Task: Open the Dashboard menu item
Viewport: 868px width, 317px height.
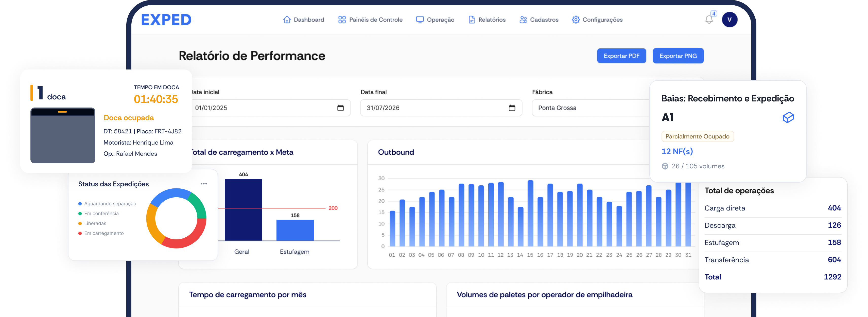Action: click(x=309, y=20)
